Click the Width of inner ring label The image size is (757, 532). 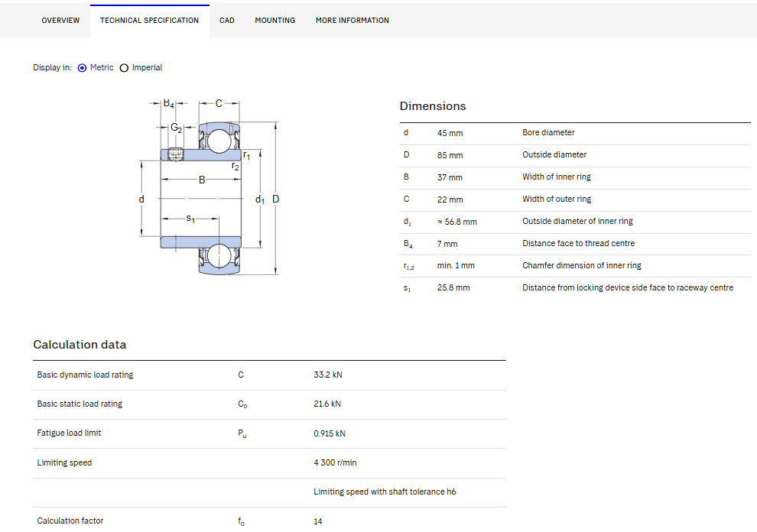pos(557,177)
